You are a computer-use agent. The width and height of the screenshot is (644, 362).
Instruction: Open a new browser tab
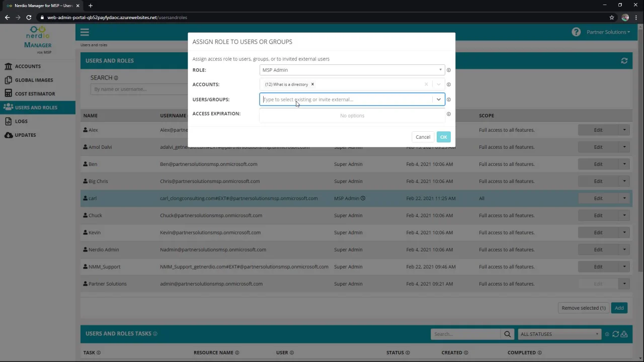pos(91,6)
